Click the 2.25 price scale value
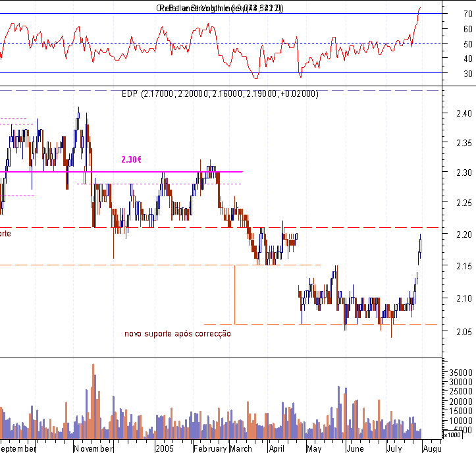 click(x=464, y=203)
